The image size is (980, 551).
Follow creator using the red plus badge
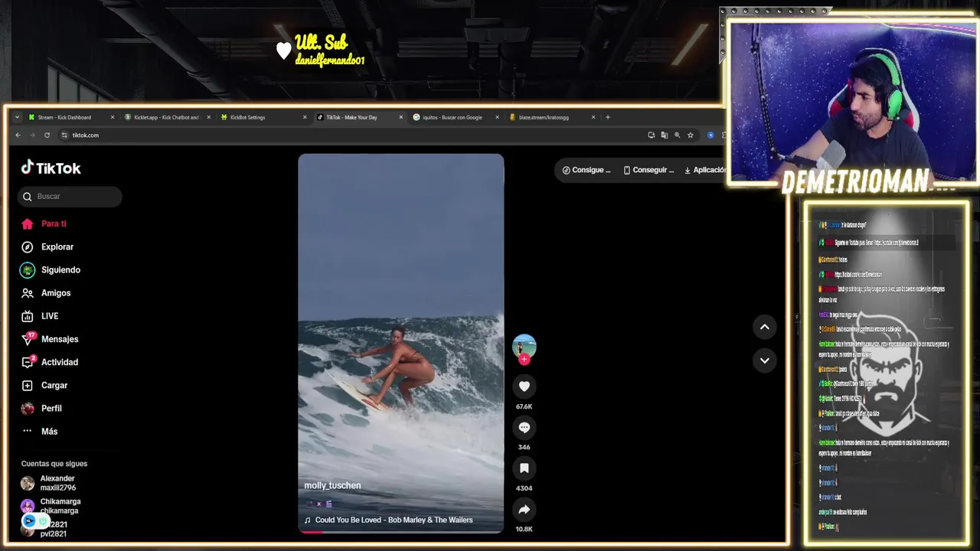(x=524, y=360)
